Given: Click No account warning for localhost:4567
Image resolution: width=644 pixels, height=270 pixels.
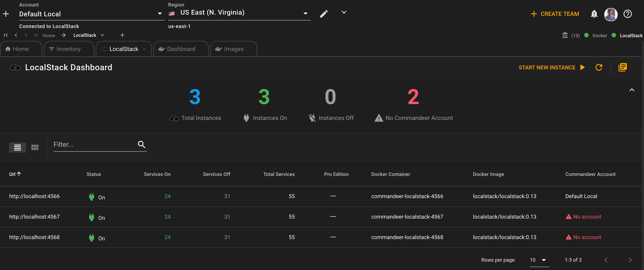Looking at the screenshot, I should tap(583, 217).
